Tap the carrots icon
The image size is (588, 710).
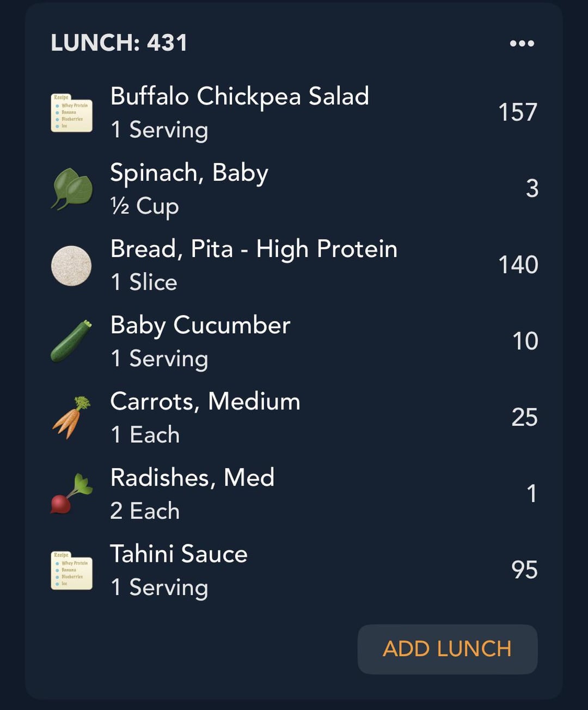[71, 418]
